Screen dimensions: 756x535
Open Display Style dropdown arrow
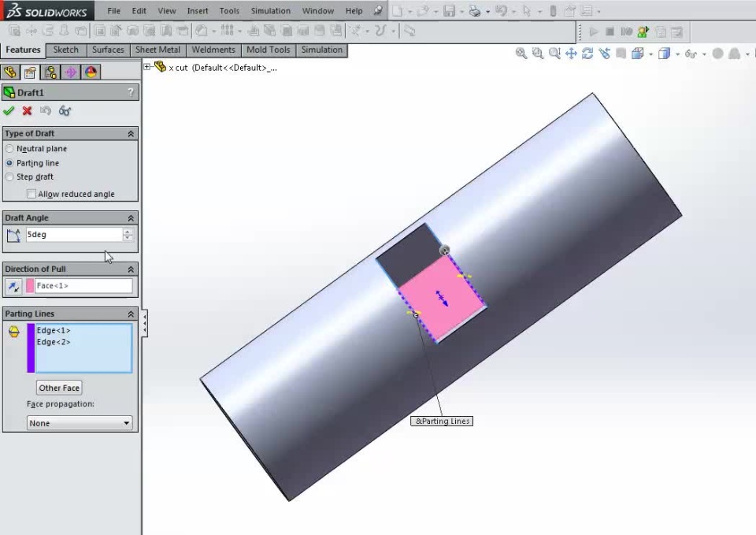pos(677,54)
